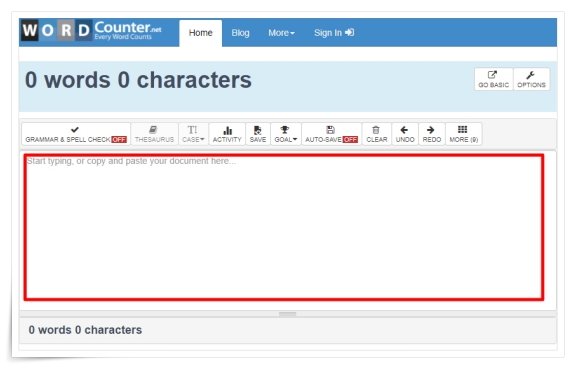Undo the last change
This screenshot has width=576, height=369.
click(405, 134)
